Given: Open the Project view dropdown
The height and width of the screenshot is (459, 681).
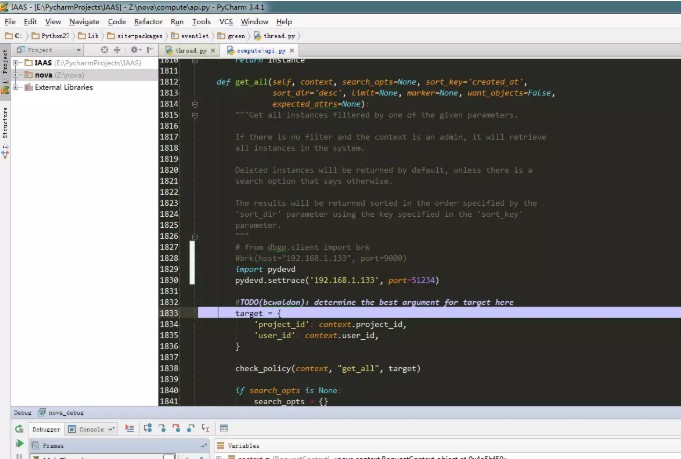Looking at the screenshot, I should pos(49,50).
